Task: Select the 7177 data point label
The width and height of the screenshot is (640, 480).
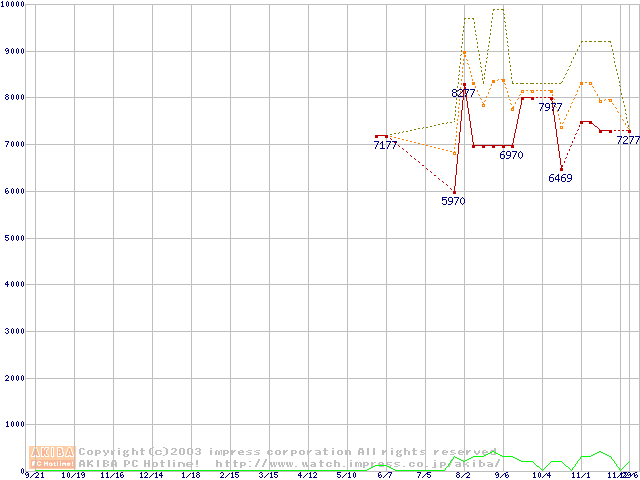Action: [386, 146]
